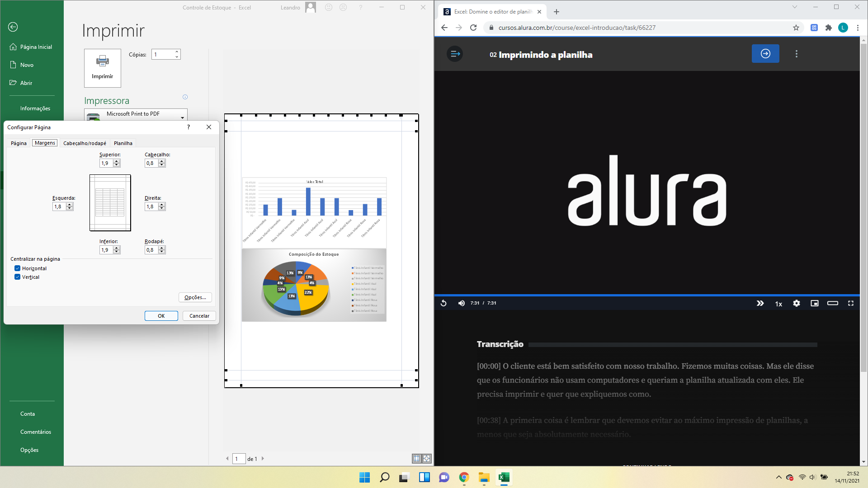Click printer properties info icon
Image resolution: width=868 pixels, height=488 pixels.
pyautogui.click(x=185, y=97)
